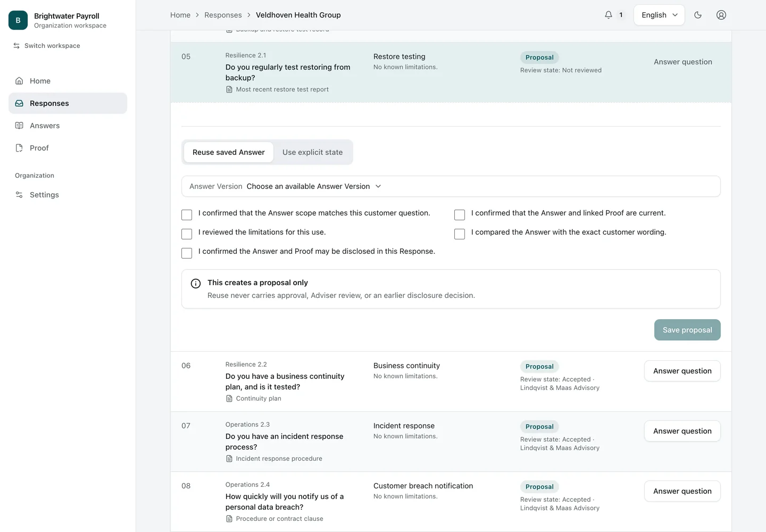
Task: Check Answer and linked Proof are current box
Action: (x=460, y=215)
